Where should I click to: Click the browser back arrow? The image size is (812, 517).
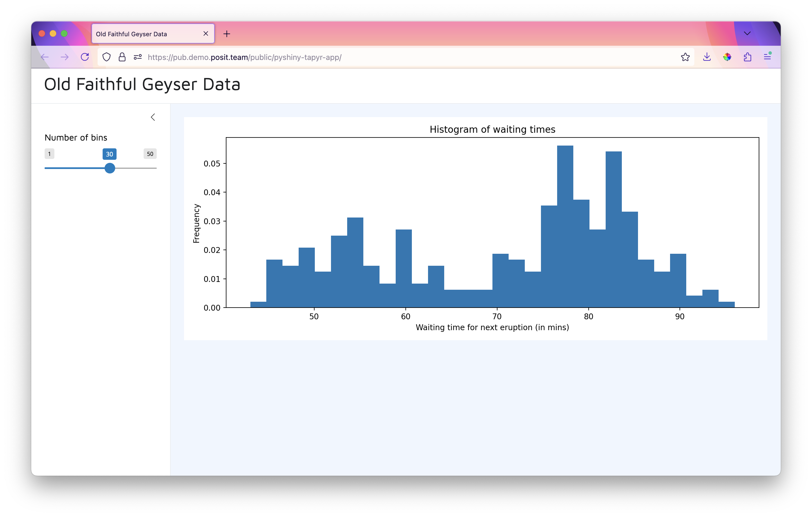45,57
